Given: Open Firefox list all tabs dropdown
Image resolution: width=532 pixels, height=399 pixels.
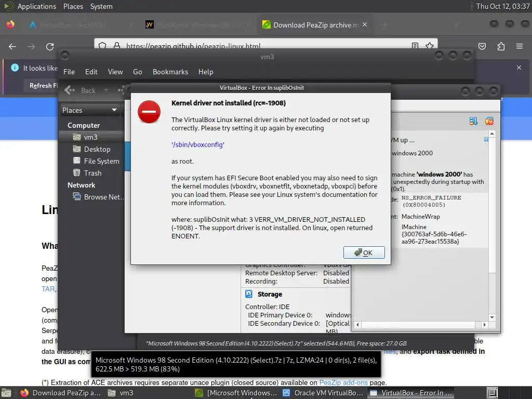Looking at the screenshot, I should coord(457,25).
